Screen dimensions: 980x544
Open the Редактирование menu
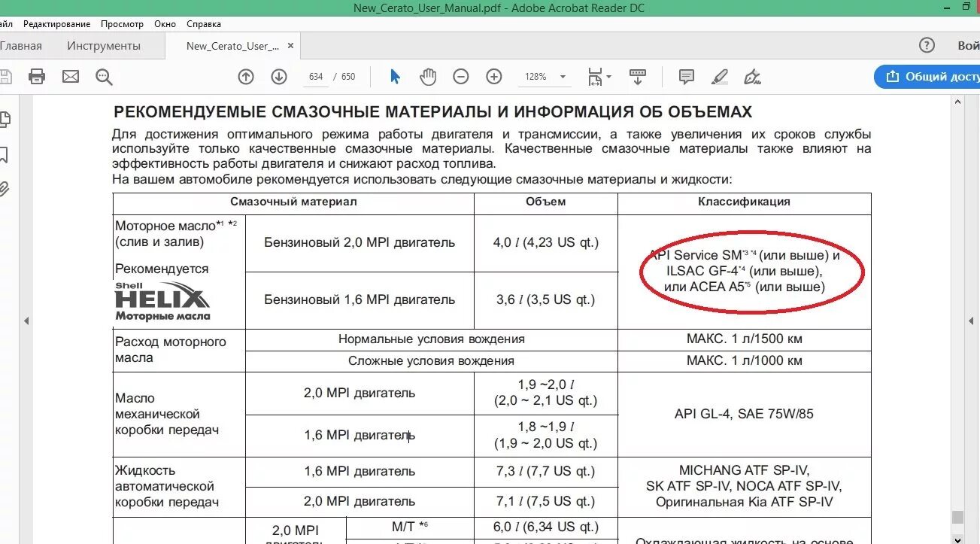pyautogui.click(x=56, y=24)
